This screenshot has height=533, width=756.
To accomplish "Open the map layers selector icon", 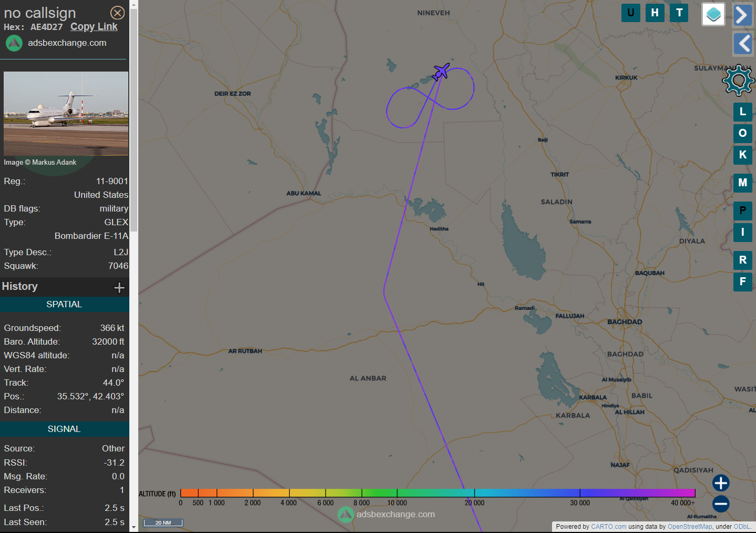I will (713, 14).
